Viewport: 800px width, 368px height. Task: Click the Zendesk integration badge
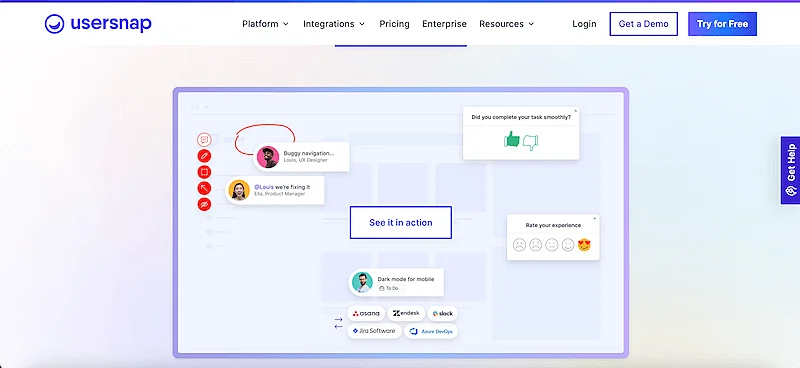click(406, 313)
